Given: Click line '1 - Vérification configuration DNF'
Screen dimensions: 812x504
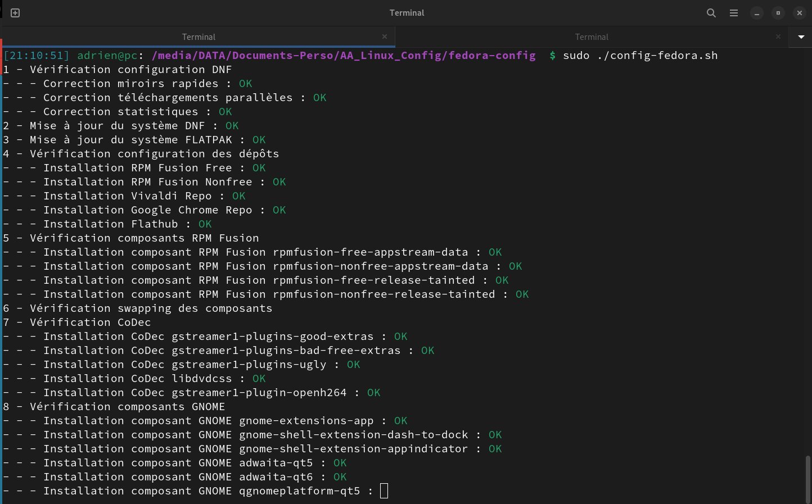Looking at the screenshot, I should pyautogui.click(x=118, y=70).
